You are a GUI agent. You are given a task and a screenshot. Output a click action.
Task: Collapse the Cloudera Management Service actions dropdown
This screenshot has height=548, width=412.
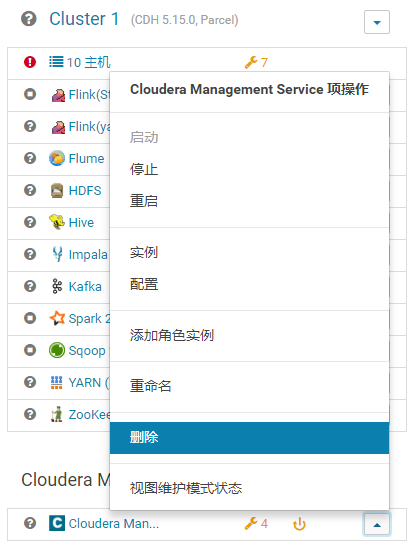[377, 524]
